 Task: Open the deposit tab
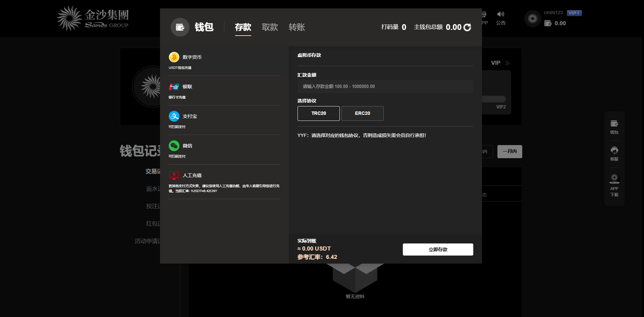coord(243,27)
